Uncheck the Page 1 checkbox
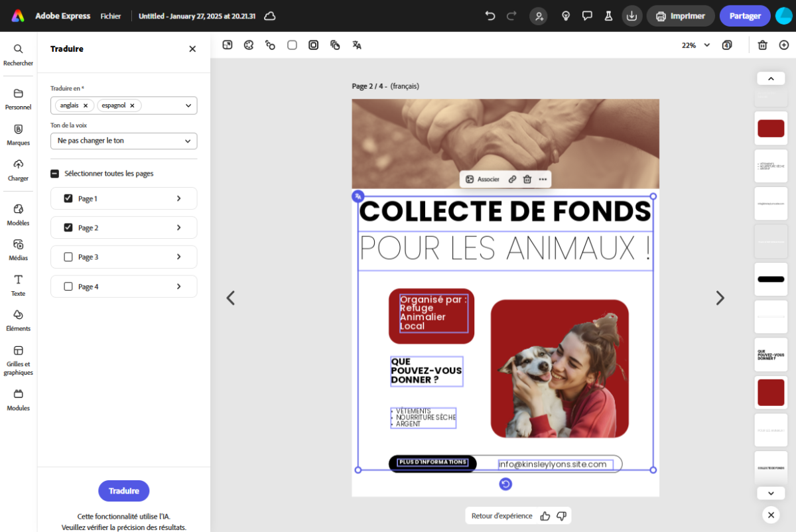Image resolution: width=796 pixels, height=532 pixels. coord(68,198)
